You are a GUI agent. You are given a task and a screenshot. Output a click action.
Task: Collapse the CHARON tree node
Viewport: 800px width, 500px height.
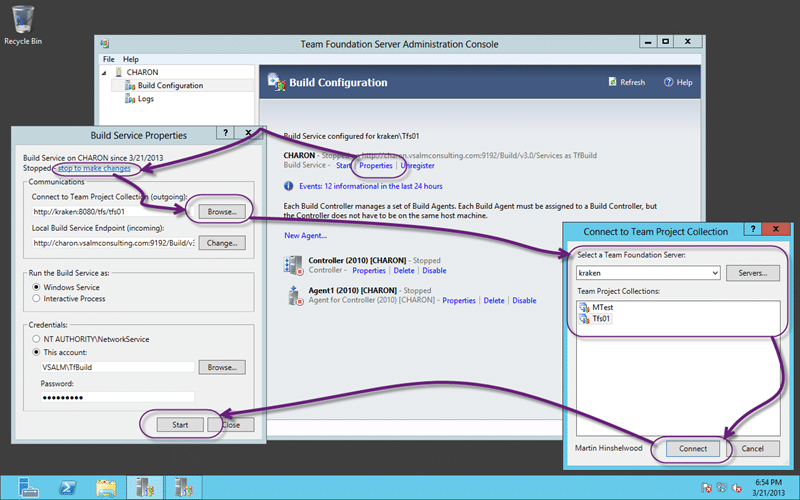click(104, 72)
